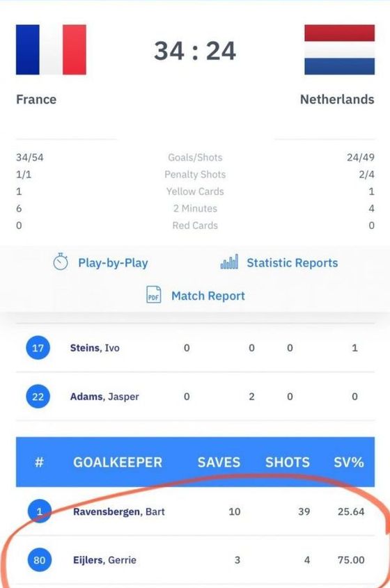This screenshot has width=390, height=588.
Task: Click the France flag image
Action: [x=51, y=49]
